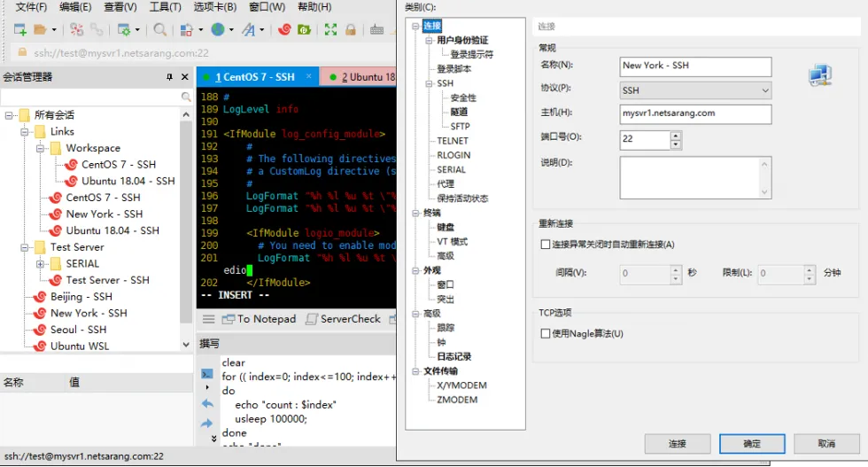Select Ubuntu WSL session in tree
Image resolution: width=868 pixels, height=467 pixels.
[x=79, y=346]
